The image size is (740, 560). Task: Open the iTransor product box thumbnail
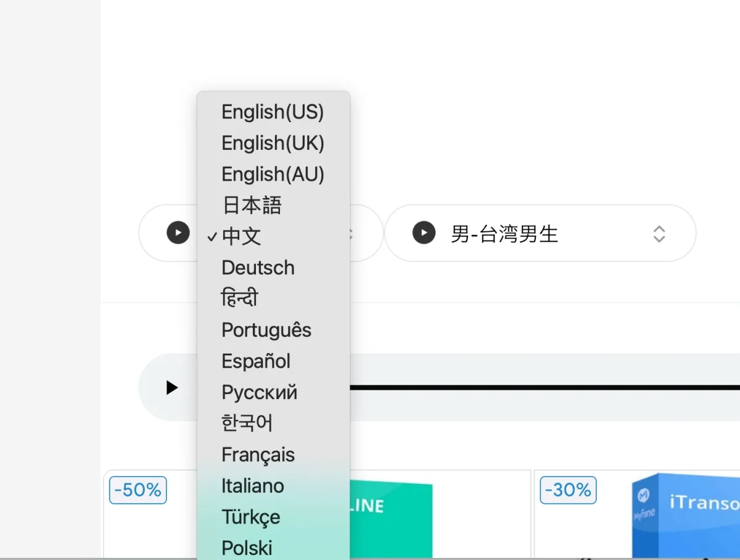coord(684,515)
